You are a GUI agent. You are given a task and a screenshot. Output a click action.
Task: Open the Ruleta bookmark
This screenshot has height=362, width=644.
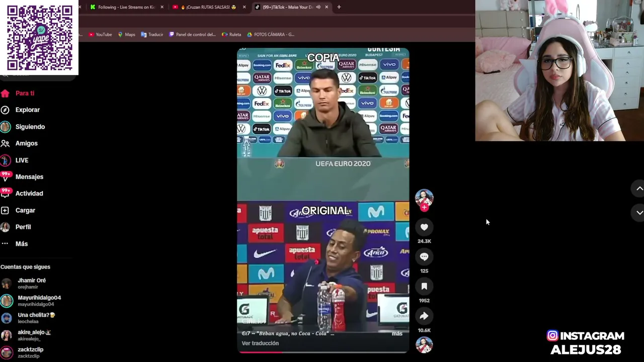[x=231, y=35]
